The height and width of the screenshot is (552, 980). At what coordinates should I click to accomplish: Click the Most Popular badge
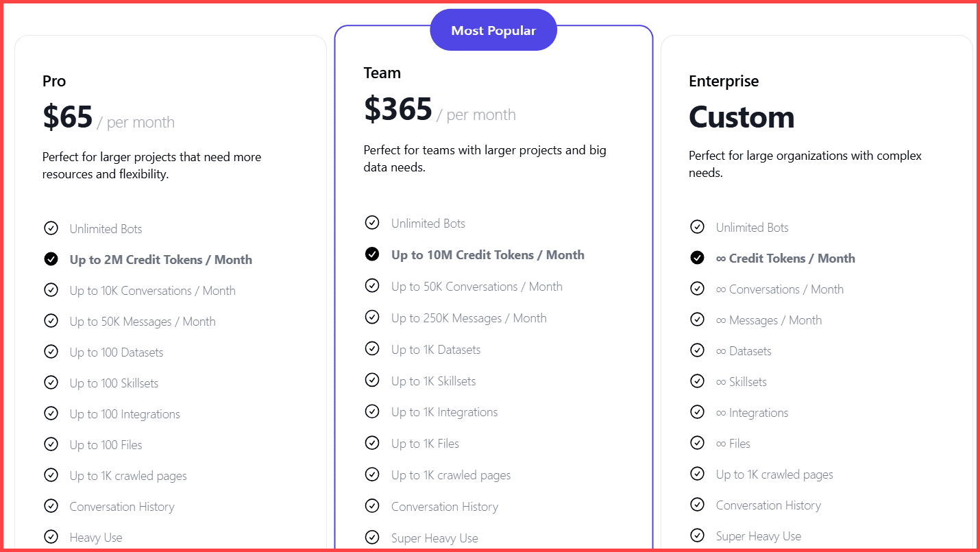493,30
